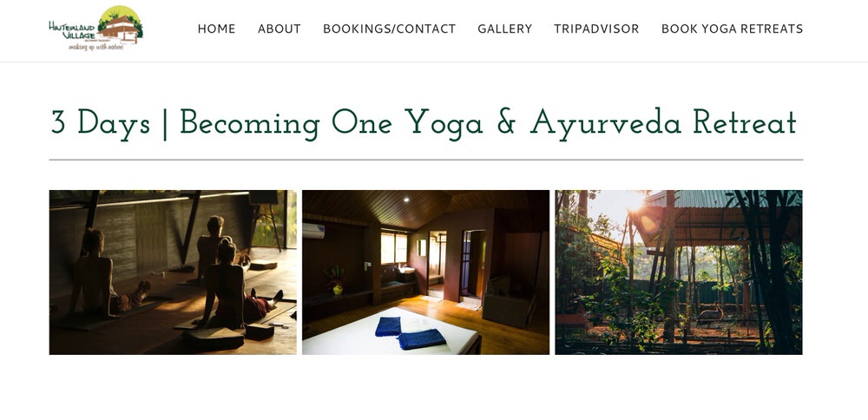This screenshot has width=868, height=420.
Task: Click the deer in the forest photo
Action: coord(712,313)
